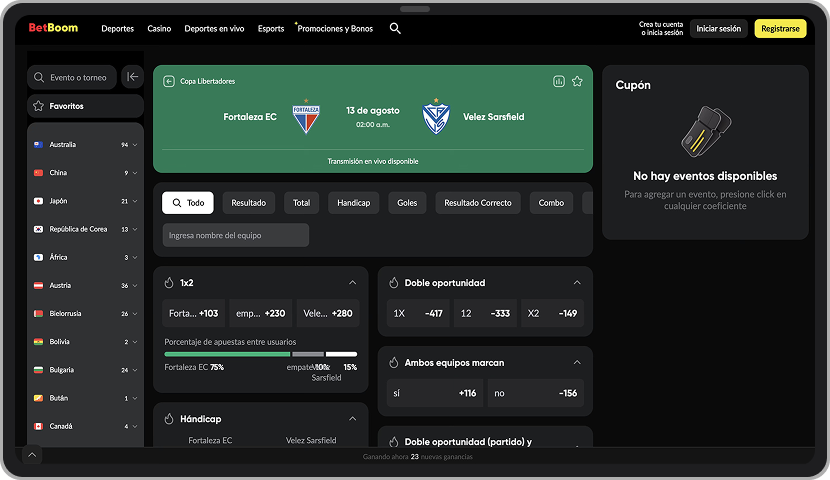Select the 1X odds -417
Image resolution: width=830 pixels, height=480 pixels.
(418, 313)
